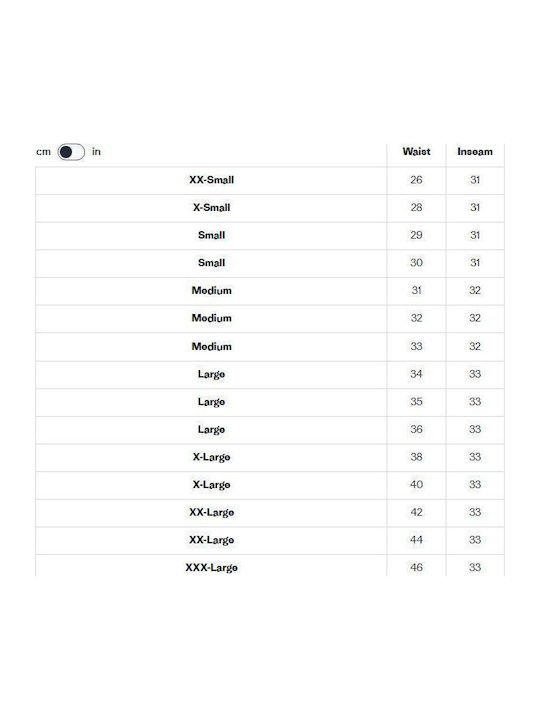Click the Inseam column header
Image resolution: width=540 pixels, height=720 pixels.
coord(475,152)
